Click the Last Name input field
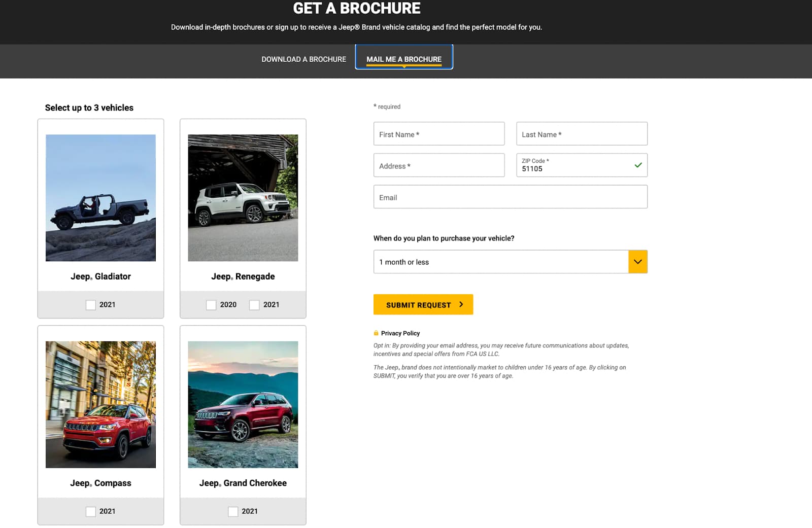Screen dimensions: 812x528 (582, 133)
